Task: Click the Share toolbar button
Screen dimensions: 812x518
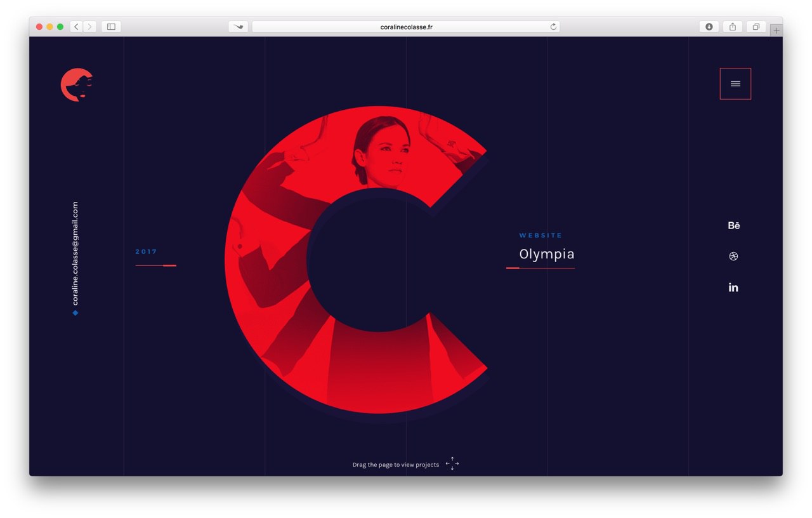Action: point(733,27)
